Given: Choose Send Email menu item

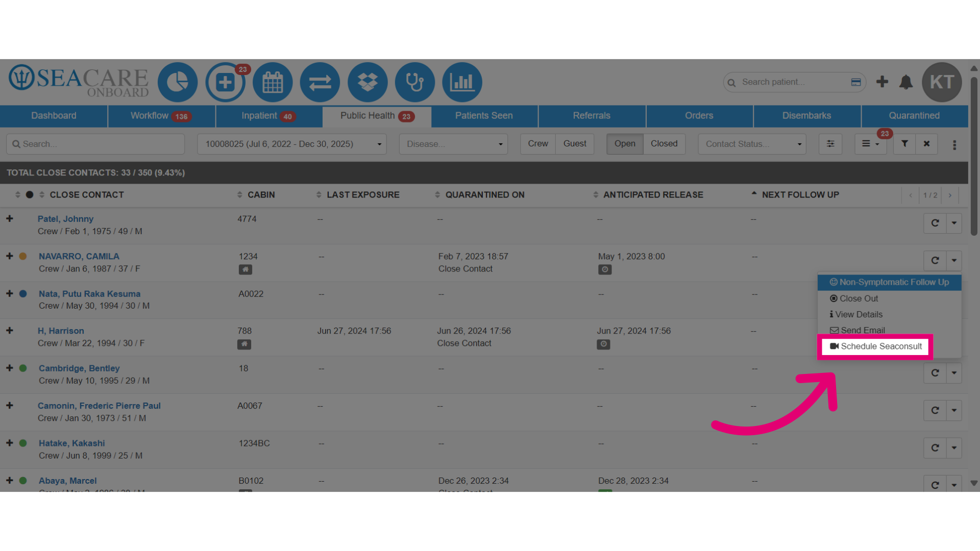Looking at the screenshot, I should point(889,330).
